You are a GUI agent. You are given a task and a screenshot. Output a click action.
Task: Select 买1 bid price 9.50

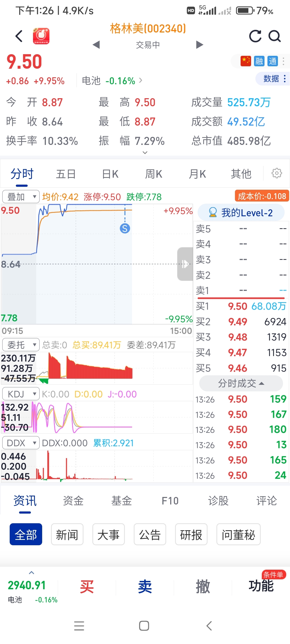pos(241,306)
